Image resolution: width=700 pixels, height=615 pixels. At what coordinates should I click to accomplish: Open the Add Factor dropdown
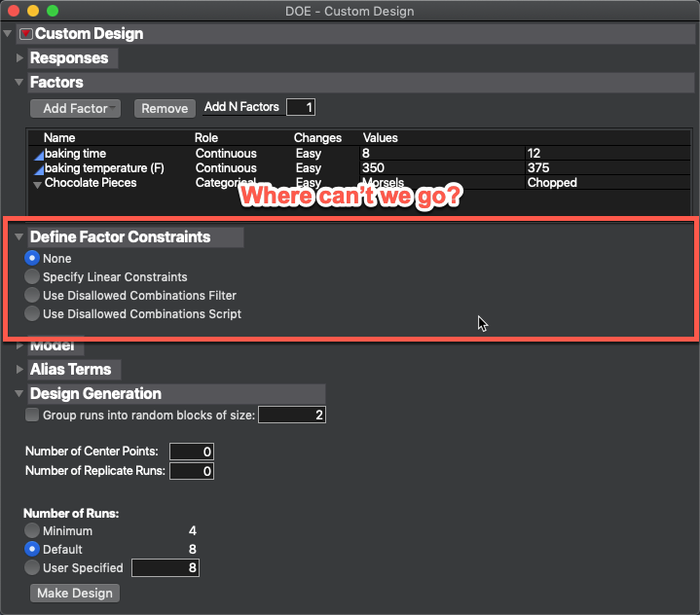pyautogui.click(x=75, y=108)
